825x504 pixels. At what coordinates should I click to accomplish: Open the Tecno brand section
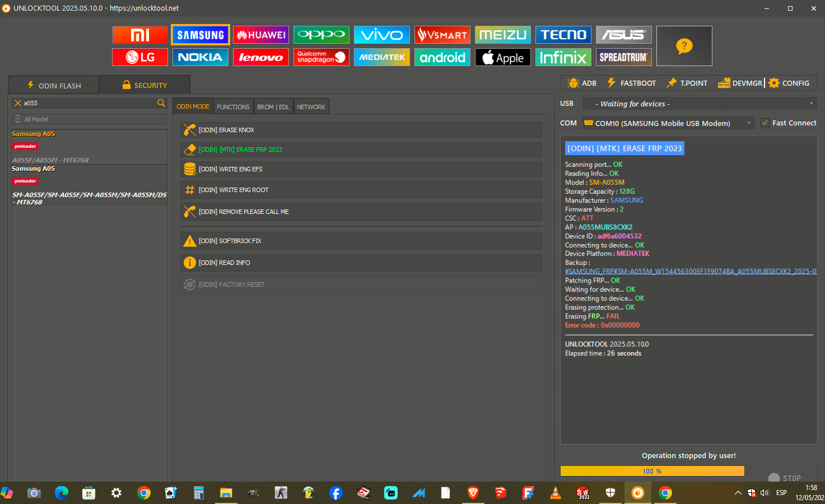pos(563,35)
